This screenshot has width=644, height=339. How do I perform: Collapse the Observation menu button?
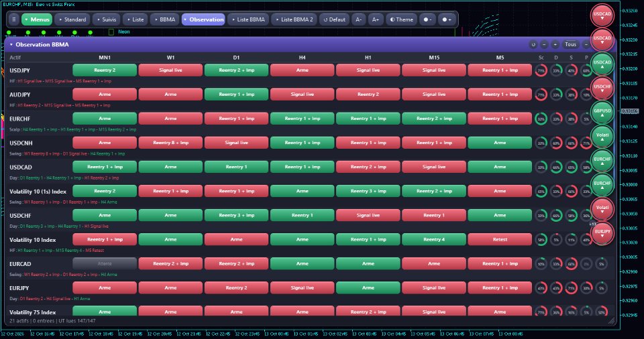[203, 19]
